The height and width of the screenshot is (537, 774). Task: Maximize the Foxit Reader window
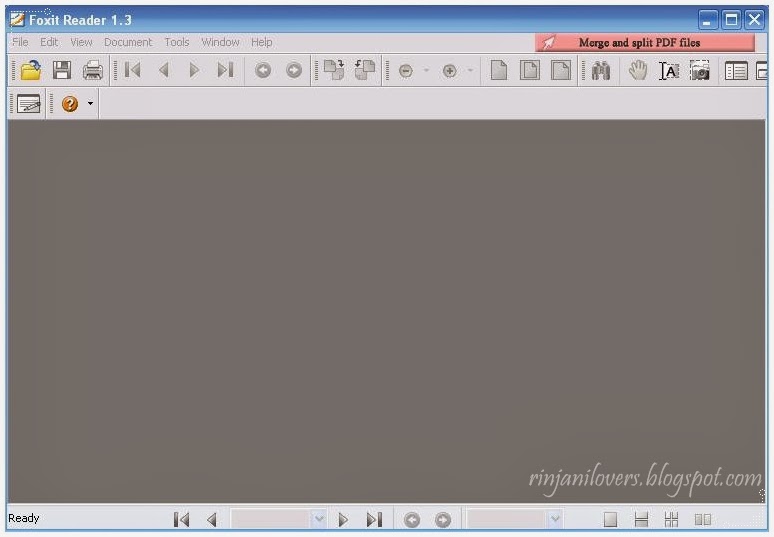coord(731,20)
